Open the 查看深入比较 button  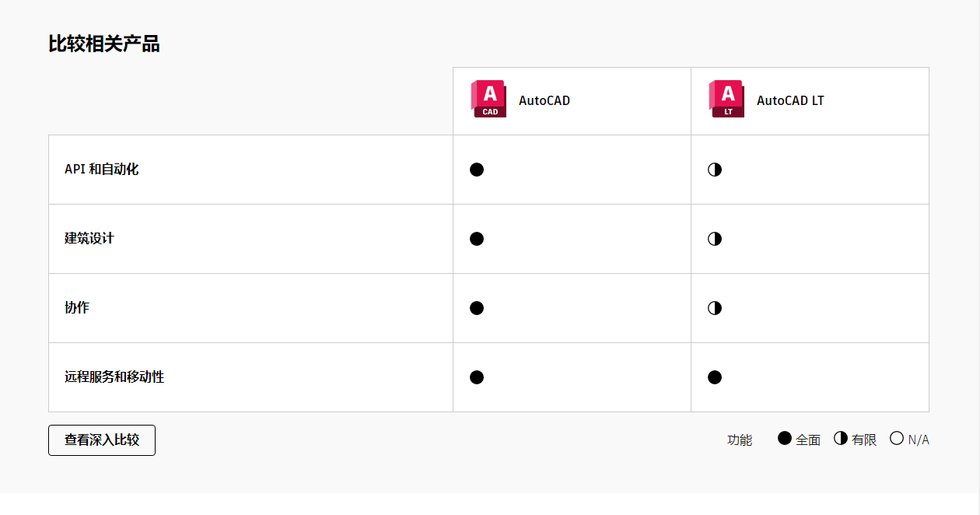coord(102,440)
